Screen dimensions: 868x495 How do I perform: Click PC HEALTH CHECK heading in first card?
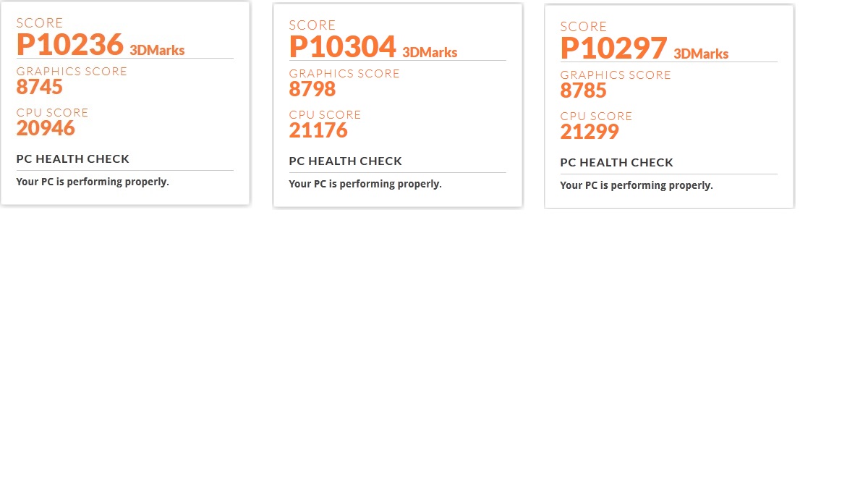pos(73,158)
